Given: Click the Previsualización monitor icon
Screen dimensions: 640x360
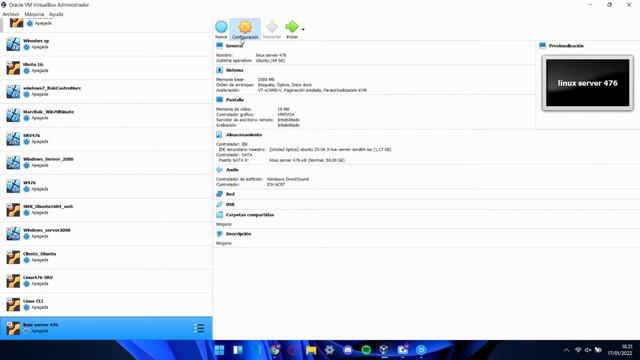Looking at the screenshot, I should point(542,45).
